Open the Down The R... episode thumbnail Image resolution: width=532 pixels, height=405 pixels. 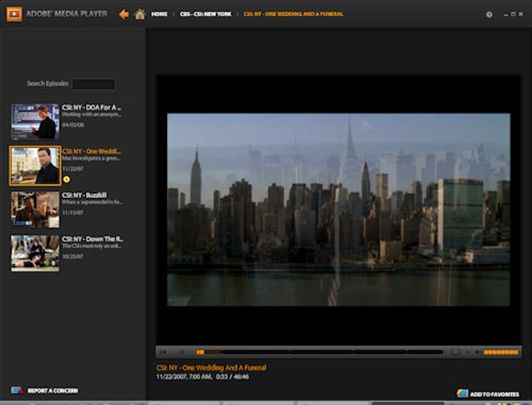(35, 253)
